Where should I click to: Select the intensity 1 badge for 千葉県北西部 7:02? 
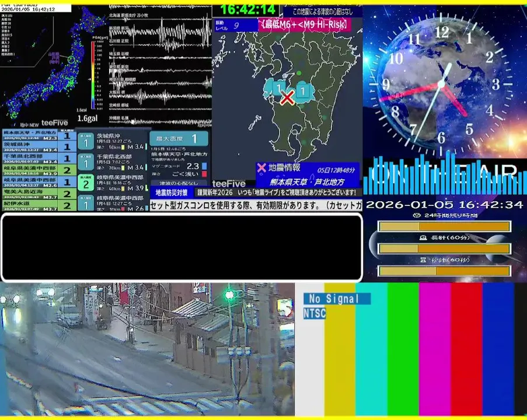(86, 162)
